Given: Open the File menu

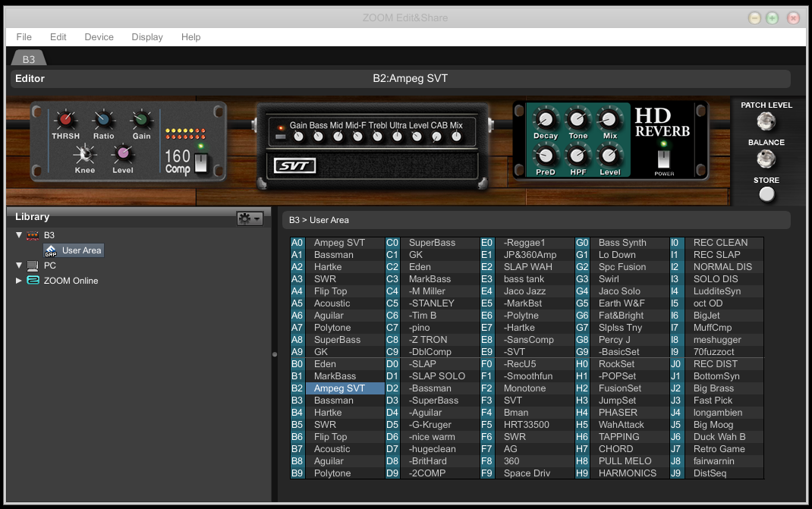Looking at the screenshot, I should 24,36.
